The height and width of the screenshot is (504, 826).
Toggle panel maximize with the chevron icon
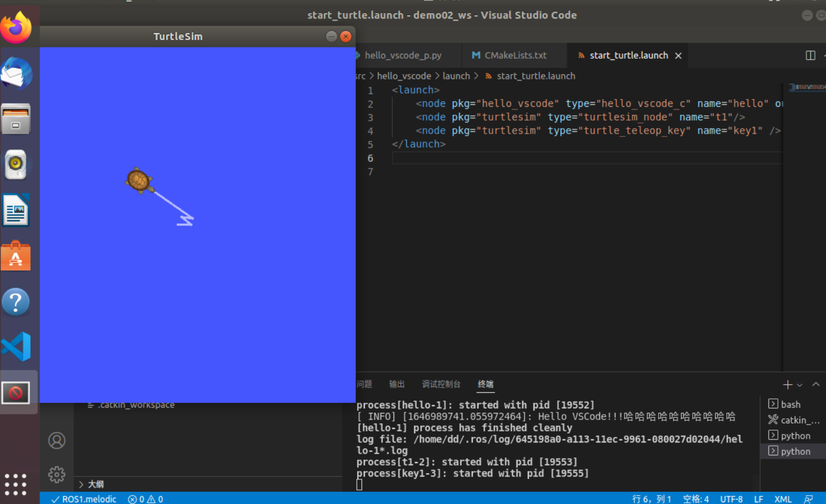click(816, 384)
